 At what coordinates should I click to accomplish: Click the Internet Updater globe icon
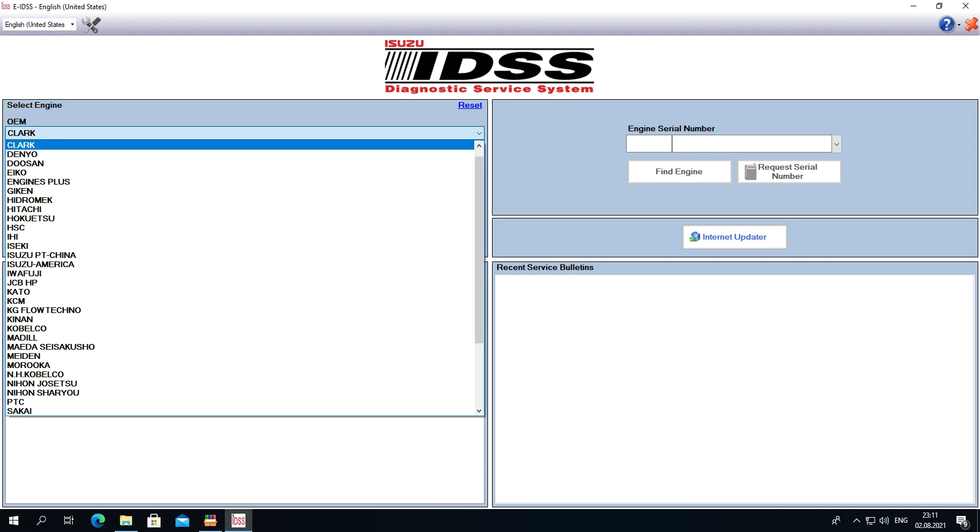point(695,237)
